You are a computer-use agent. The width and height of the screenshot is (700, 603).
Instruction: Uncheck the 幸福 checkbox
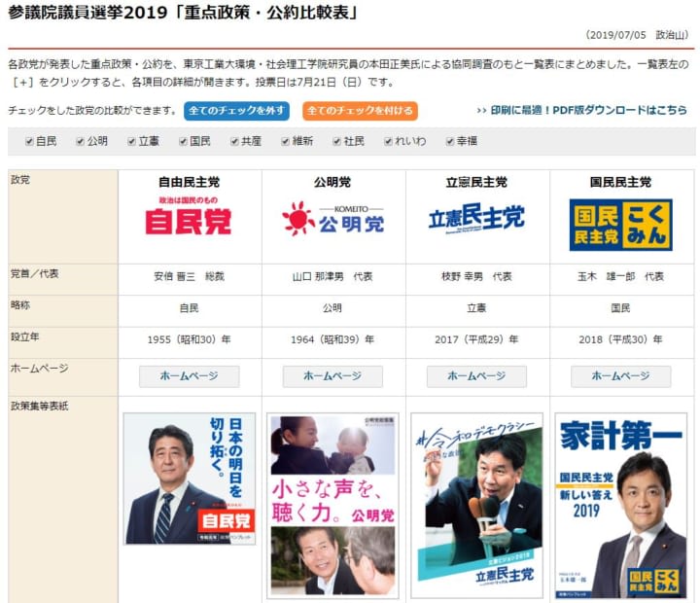pyautogui.click(x=450, y=142)
